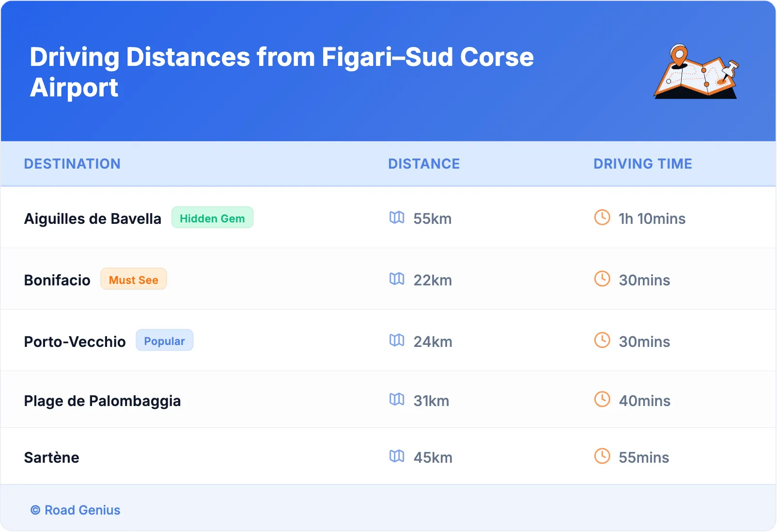The image size is (777, 532).
Task: Click the DISTANCE column header
Action: [424, 164]
